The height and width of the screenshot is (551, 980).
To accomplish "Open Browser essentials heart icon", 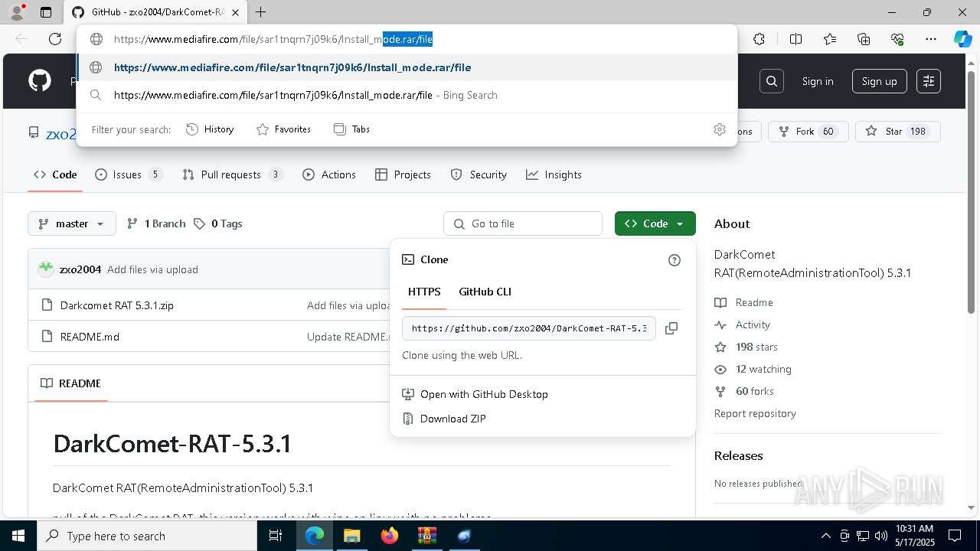I will click(897, 39).
